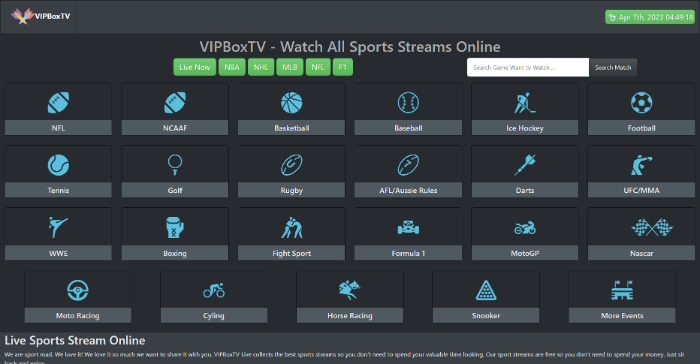700x364 pixels.
Task: Select the NBA quick filter button
Action: 232,67
